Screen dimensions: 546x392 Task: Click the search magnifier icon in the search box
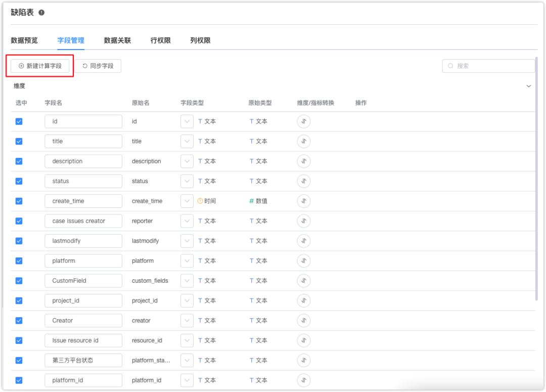450,66
